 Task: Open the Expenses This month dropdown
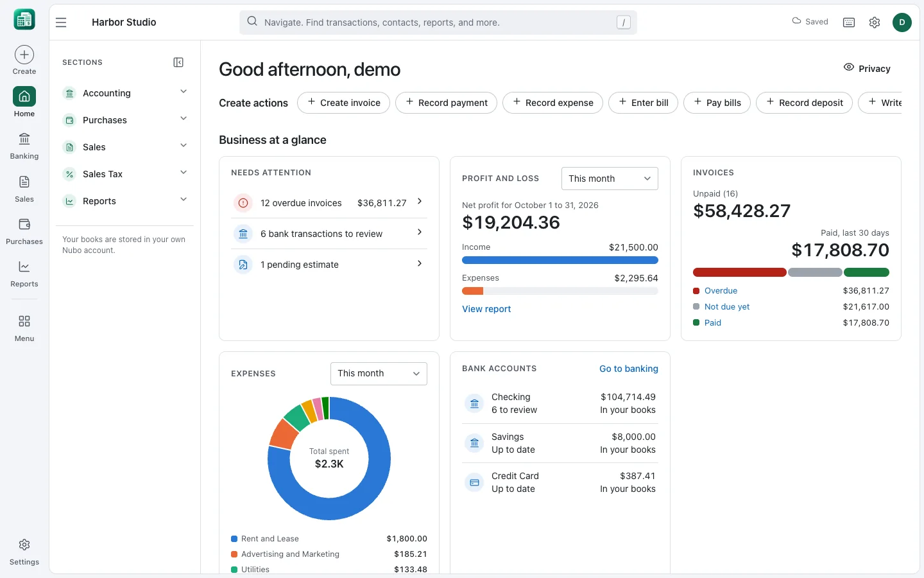coord(379,374)
